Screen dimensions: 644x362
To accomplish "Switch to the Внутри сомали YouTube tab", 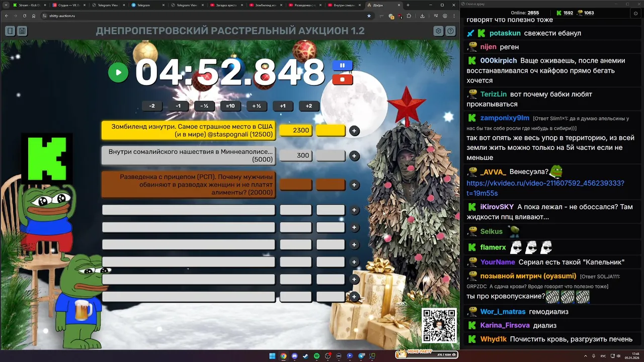I will [x=345, y=5].
